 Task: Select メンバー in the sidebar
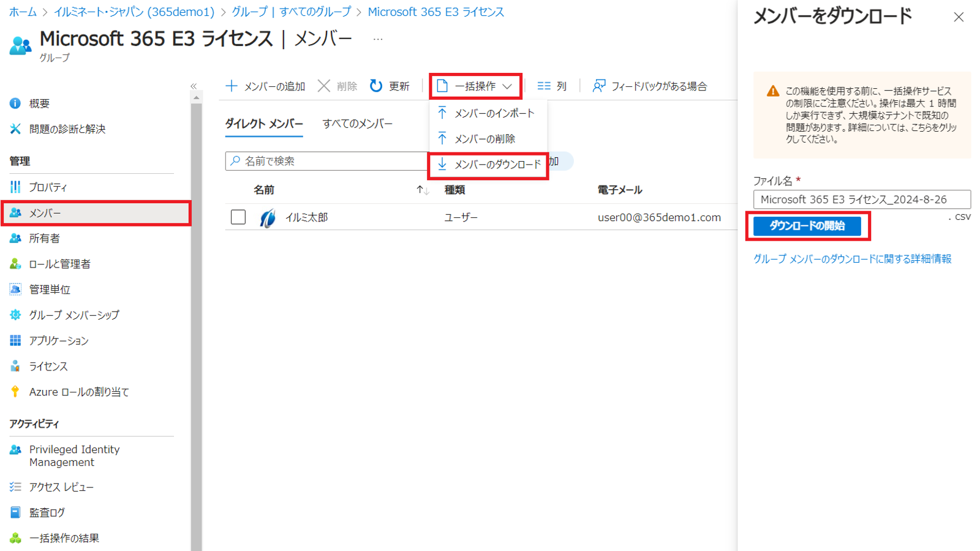coord(96,213)
